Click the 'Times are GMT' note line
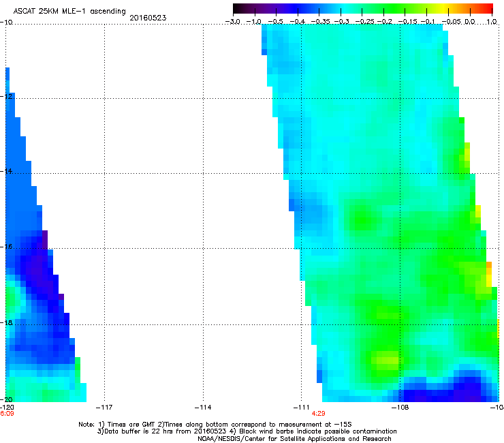This screenshot has width=504, height=443. point(215,425)
